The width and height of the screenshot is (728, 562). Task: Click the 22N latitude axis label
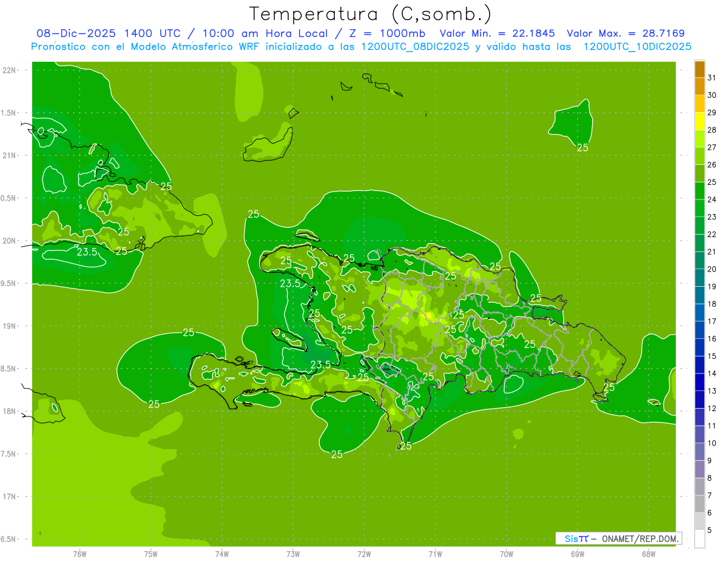point(10,70)
